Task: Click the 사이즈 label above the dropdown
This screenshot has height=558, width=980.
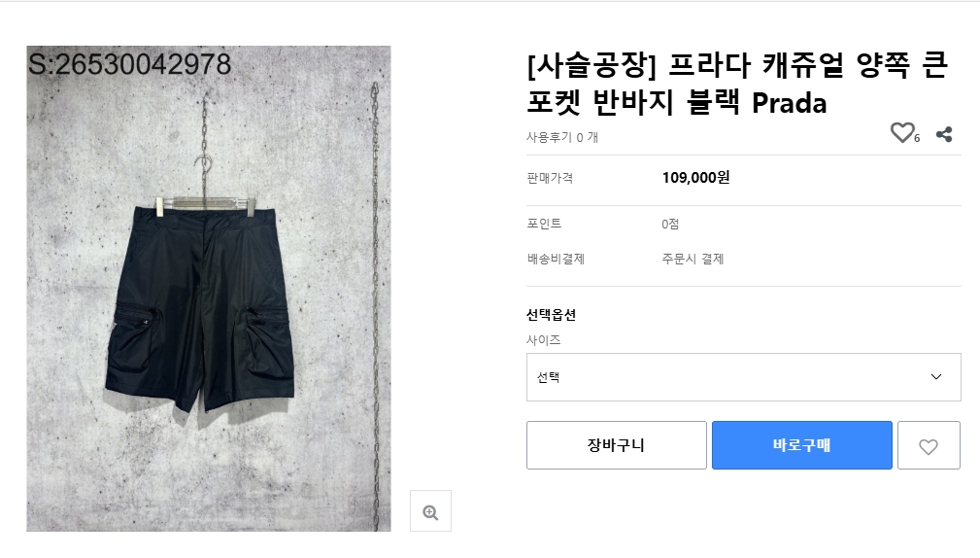Action: click(544, 340)
